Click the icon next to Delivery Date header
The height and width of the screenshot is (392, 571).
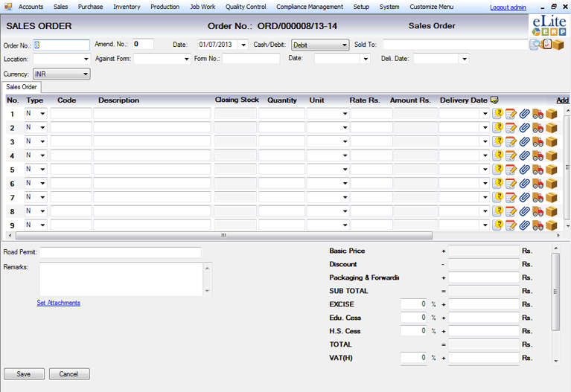pyautogui.click(x=495, y=100)
